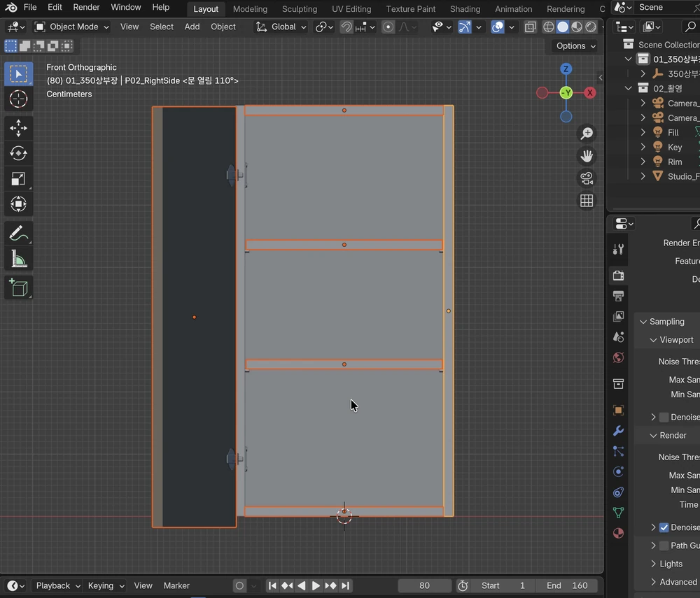
Task: Select the Measure tool
Action: pyautogui.click(x=18, y=259)
